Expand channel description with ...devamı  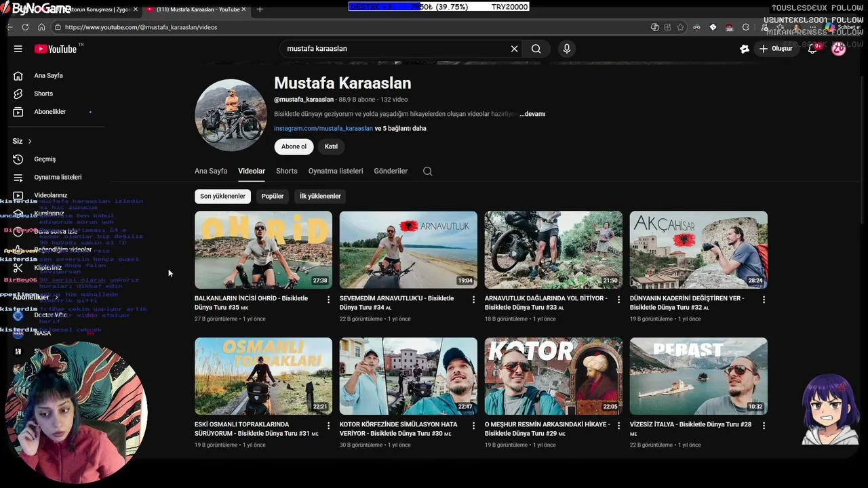tap(532, 114)
